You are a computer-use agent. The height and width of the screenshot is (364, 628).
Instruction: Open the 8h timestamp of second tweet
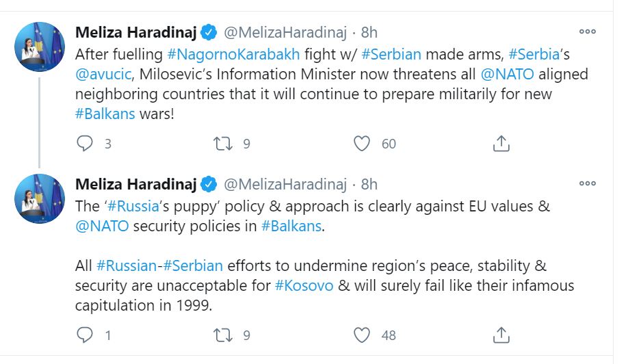[369, 184]
